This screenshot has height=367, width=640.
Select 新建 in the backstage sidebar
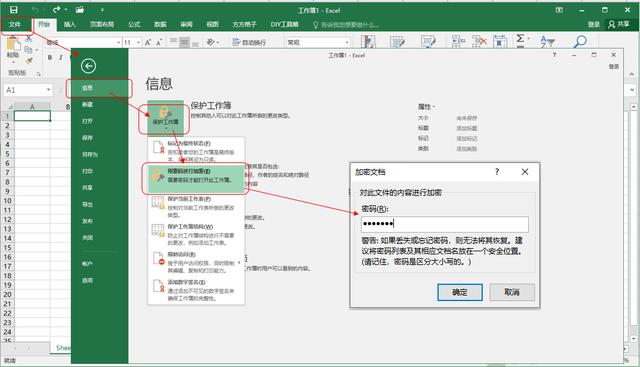[100, 105]
